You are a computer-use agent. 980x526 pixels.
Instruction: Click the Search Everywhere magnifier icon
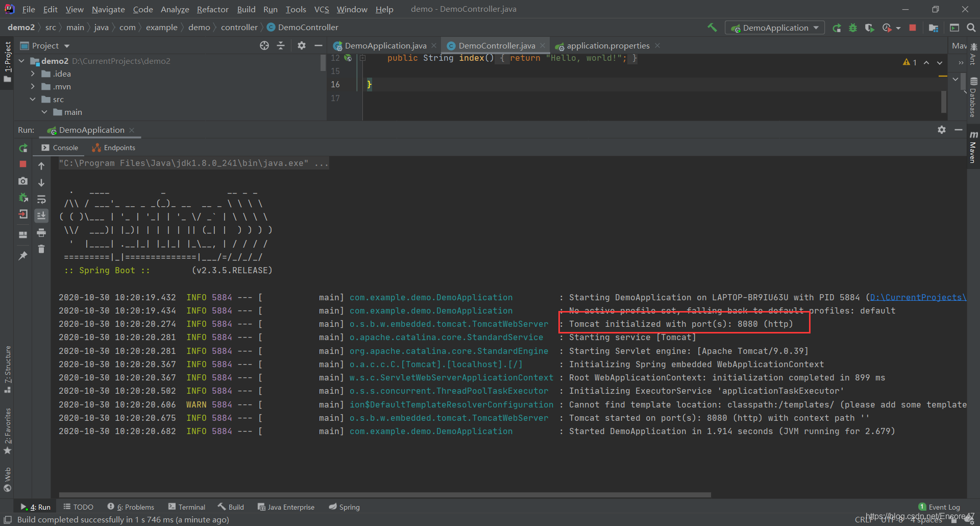[x=971, y=28]
